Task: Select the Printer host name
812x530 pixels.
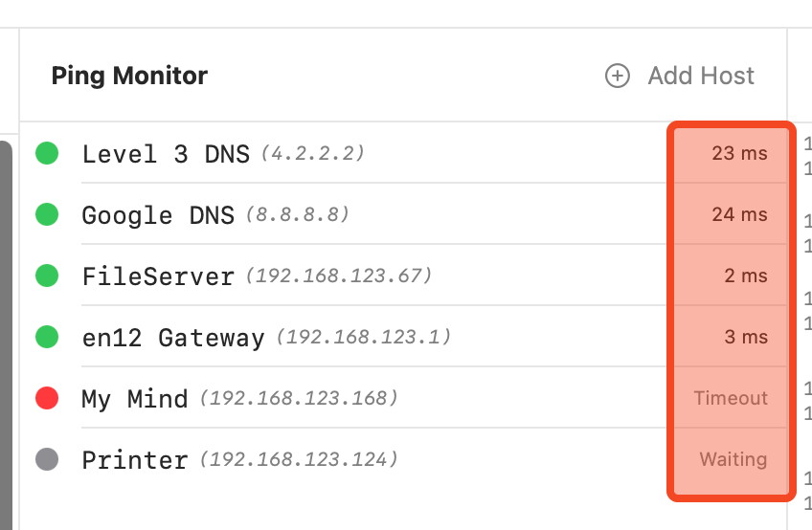Action: [135, 460]
